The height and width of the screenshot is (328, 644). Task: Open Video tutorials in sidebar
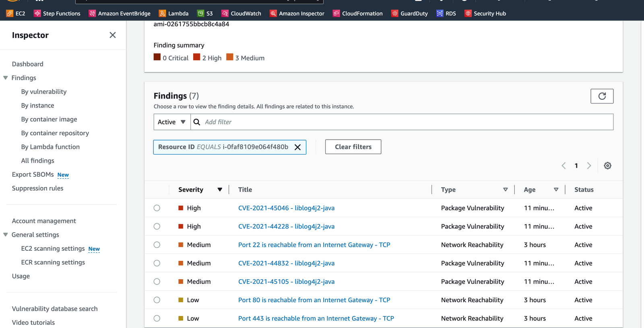(x=33, y=322)
